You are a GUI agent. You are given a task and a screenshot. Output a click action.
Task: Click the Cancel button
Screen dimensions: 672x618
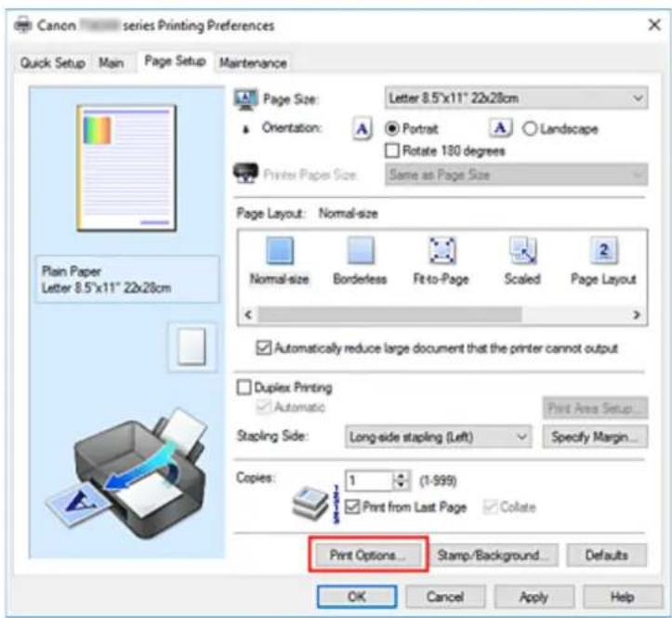click(x=445, y=597)
